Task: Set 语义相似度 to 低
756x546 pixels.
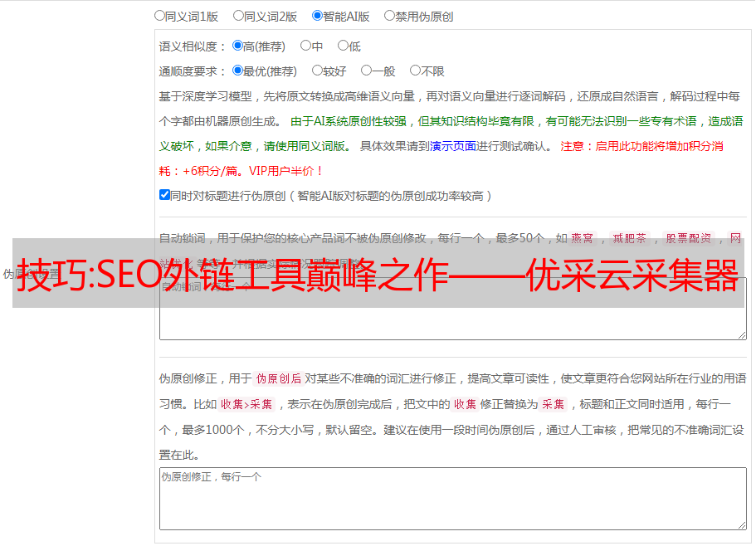Action: click(343, 46)
